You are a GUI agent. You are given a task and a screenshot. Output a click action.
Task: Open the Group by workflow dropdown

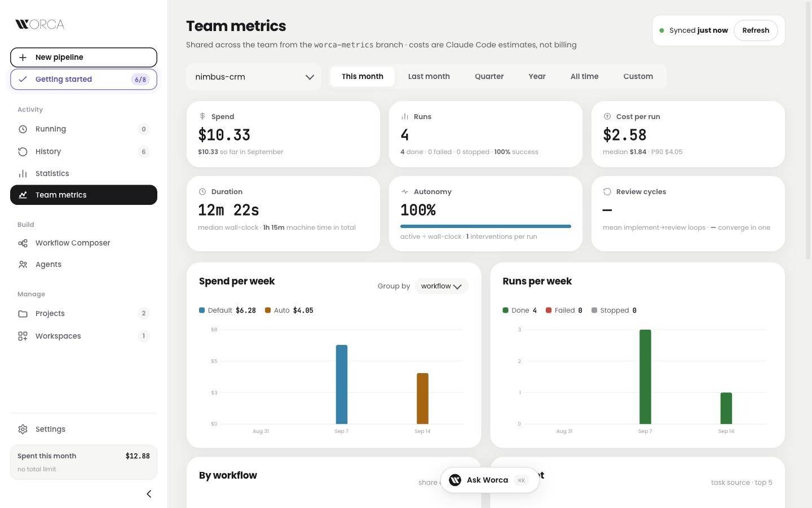coord(442,286)
